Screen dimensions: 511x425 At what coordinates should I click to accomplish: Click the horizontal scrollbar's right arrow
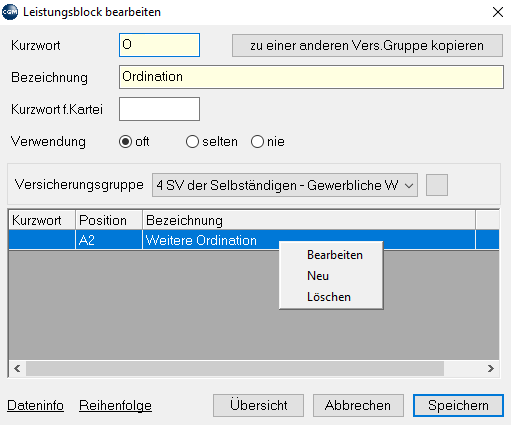pos(490,369)
